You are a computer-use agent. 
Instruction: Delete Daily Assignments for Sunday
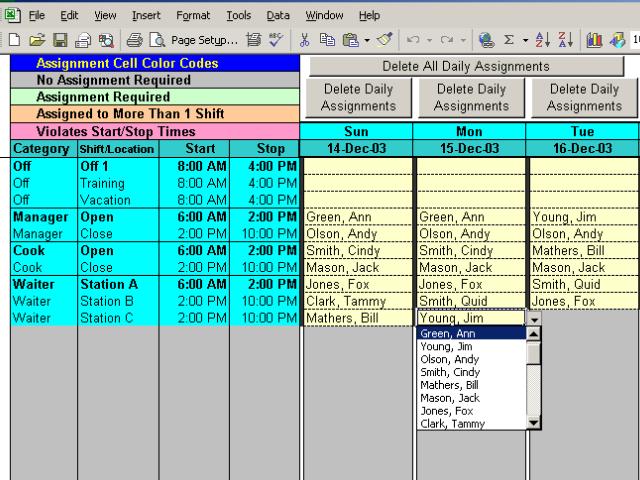click(x=358, y=98)
